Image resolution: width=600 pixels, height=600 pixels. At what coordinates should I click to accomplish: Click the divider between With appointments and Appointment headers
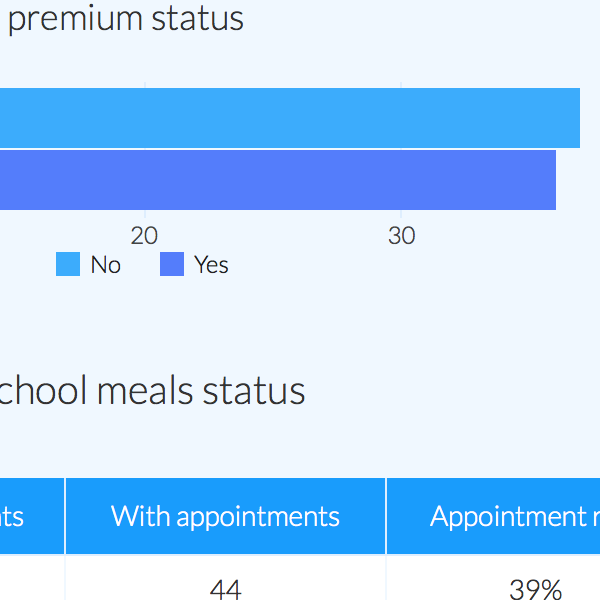click(x=386, y=516)
